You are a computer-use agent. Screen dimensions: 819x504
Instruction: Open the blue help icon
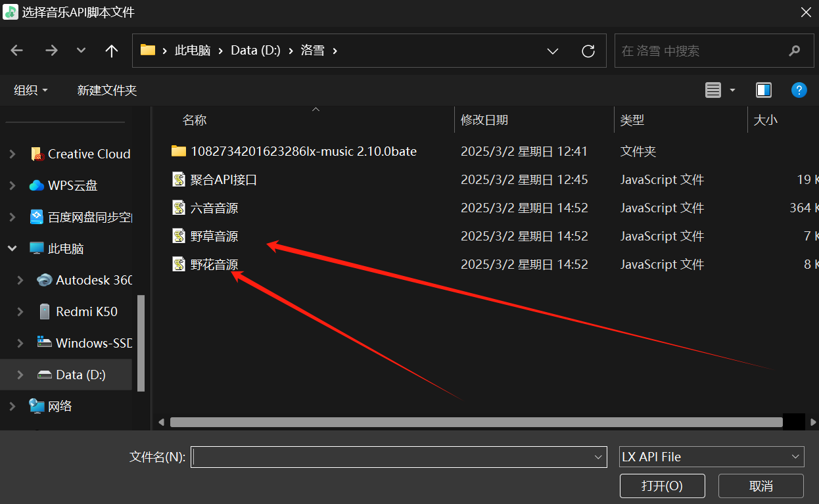[x=799, y=90]
